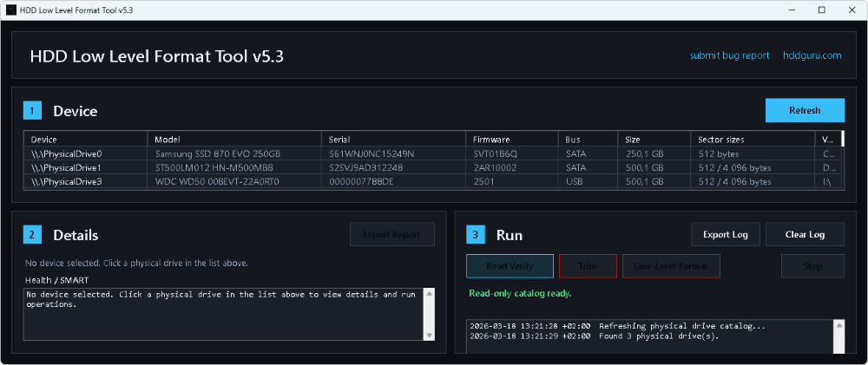Click the Export Log button
The width and height of the screenshot is (868, 365).
pyautogui.click(x=725, y=234)
